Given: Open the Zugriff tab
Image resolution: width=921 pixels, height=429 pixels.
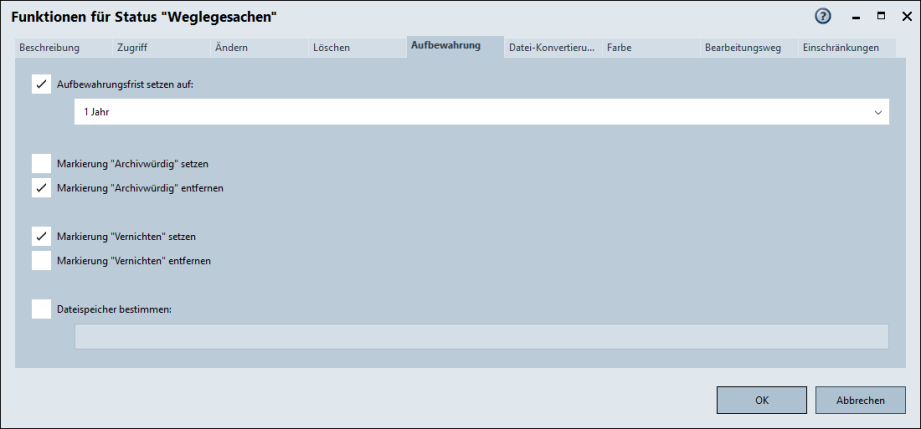Looking at the screenshot, I should pos(133,48).
